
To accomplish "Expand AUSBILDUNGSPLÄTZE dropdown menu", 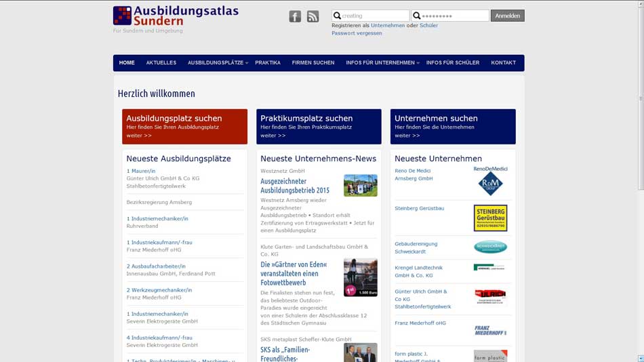I will [x=218, y=63].
